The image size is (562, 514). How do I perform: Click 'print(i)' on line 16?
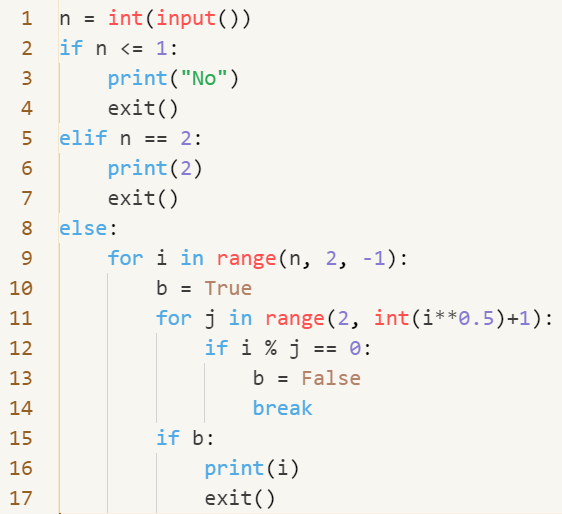tap(252, 468)
